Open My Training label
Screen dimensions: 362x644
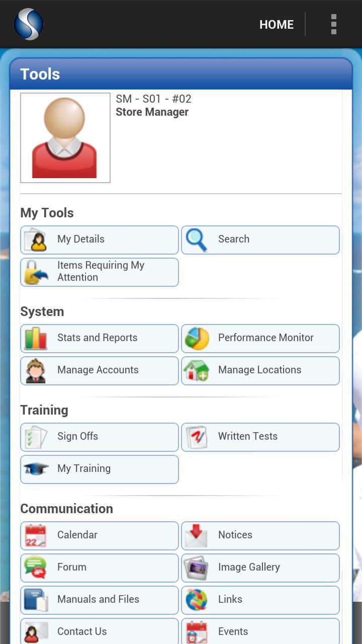(x=84, y=468)
